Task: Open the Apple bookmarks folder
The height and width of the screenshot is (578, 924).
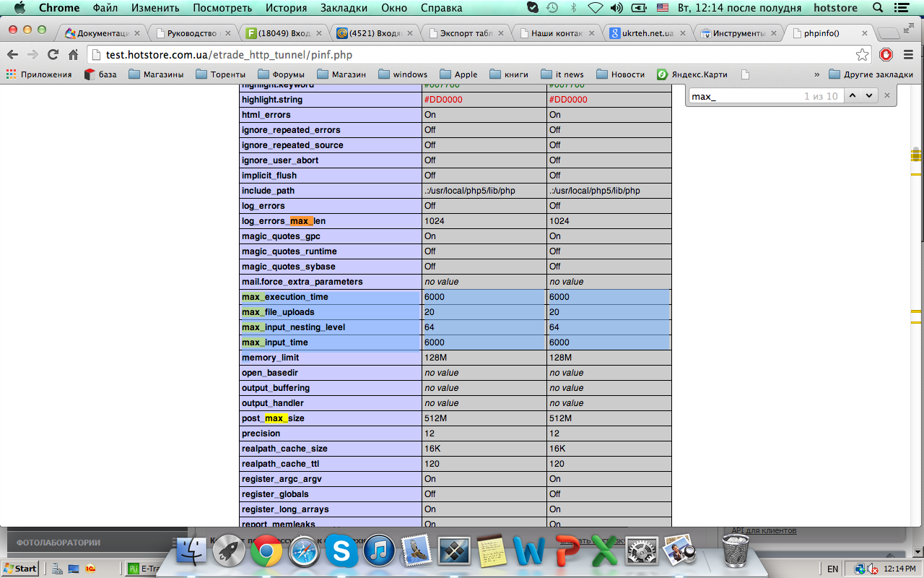Action: coord(458,74)
